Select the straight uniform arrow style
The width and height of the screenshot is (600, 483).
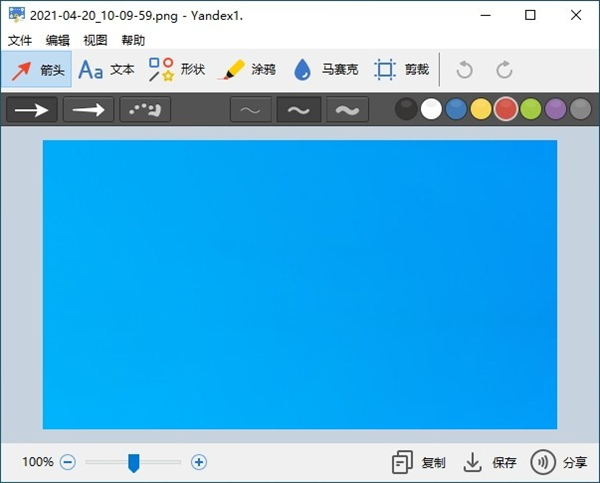pos(32,110)
